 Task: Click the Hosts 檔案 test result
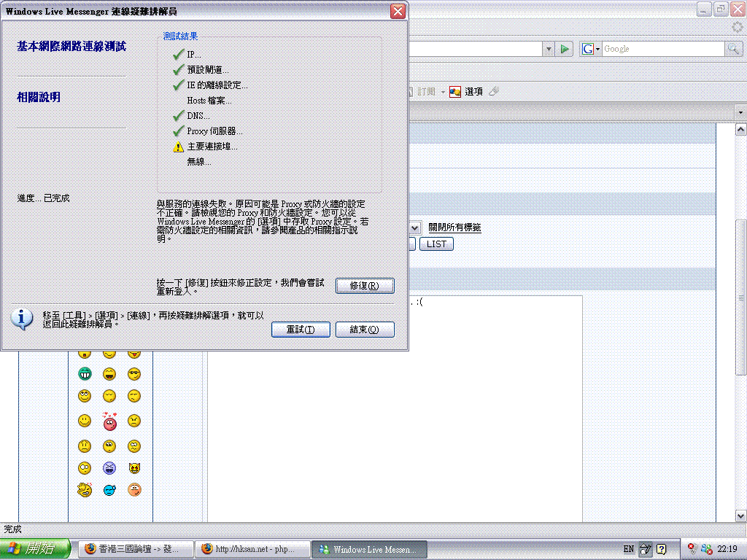209,101
